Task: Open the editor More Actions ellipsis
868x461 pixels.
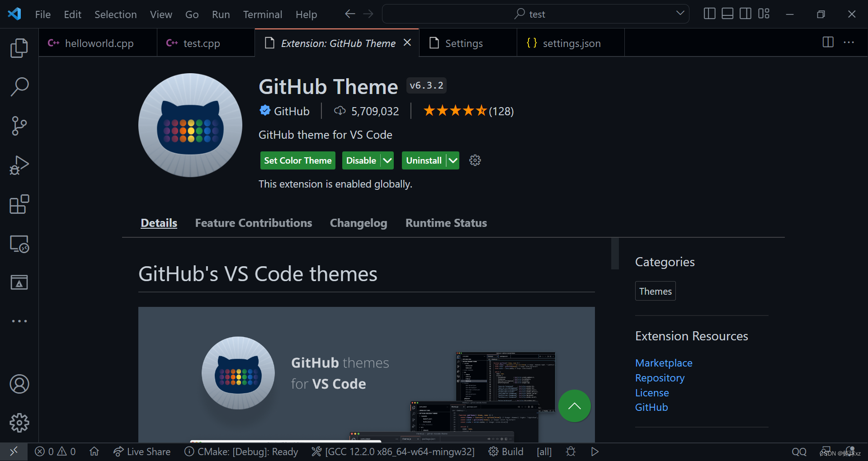Action: [x=849, y=42]
